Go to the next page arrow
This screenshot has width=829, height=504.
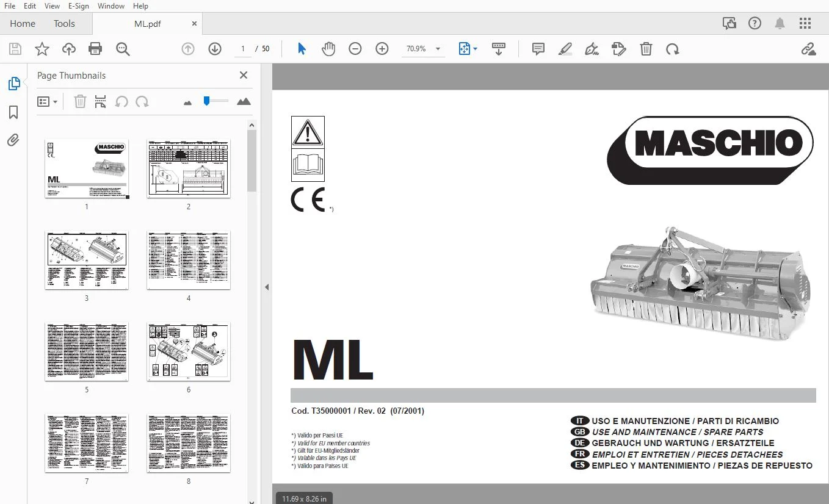[x=215, y=49]
